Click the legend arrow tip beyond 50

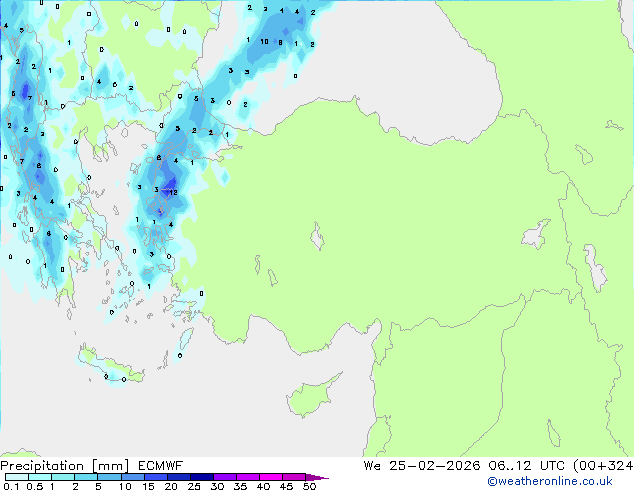coord(317,477)
